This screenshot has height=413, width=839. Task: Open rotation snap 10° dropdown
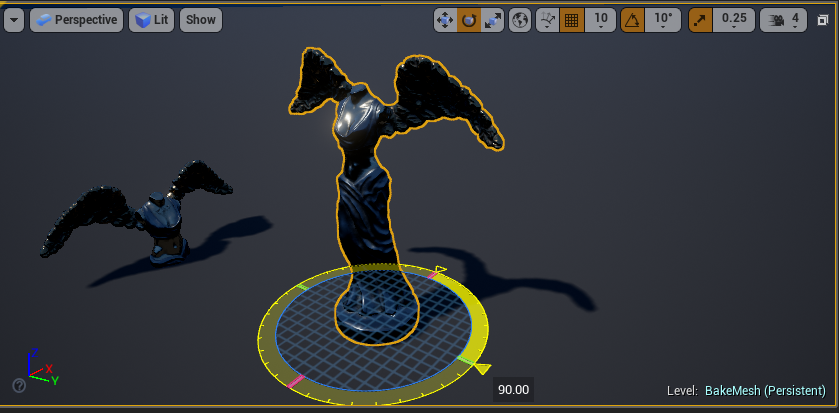663,20
